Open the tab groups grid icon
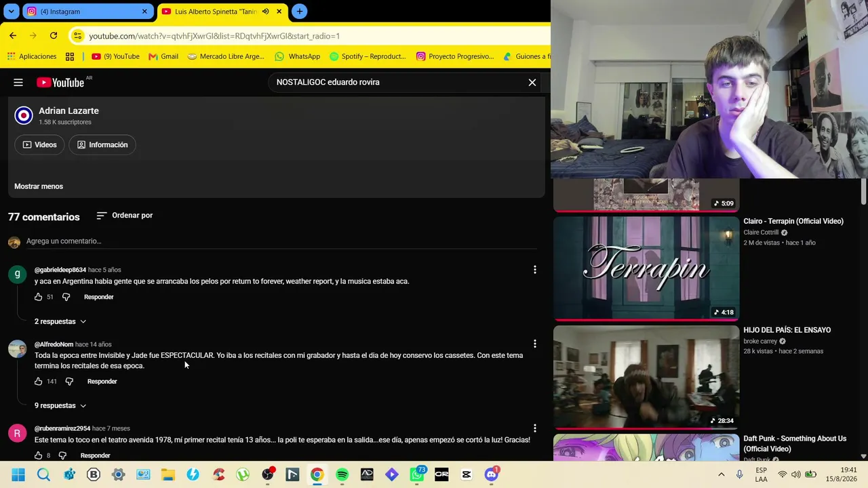Viewport: 868px width, 488px height. [70, 56]
